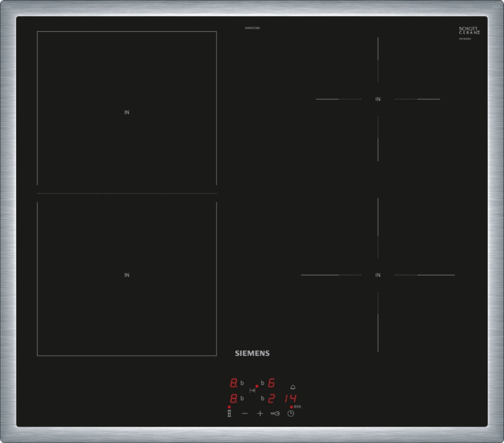Tap the plus key to raise power
The height and width of the screenshot is (443, 504).
click(260, 413)
